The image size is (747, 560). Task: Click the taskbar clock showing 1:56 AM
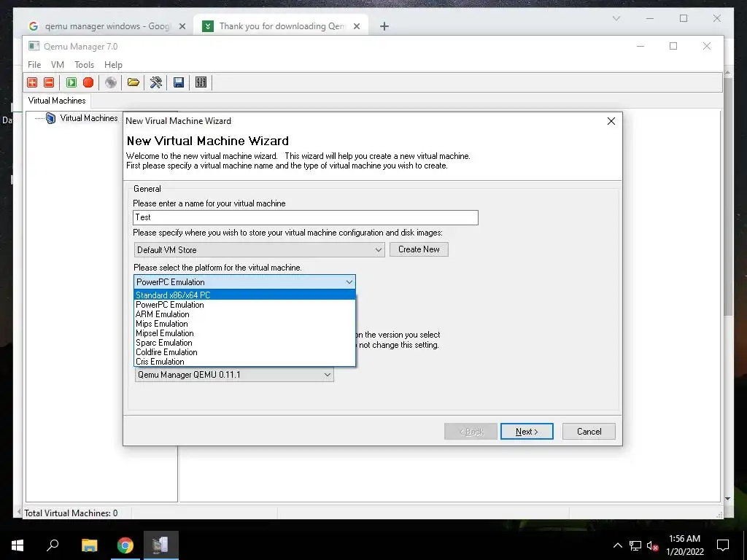tap(684, 545)
